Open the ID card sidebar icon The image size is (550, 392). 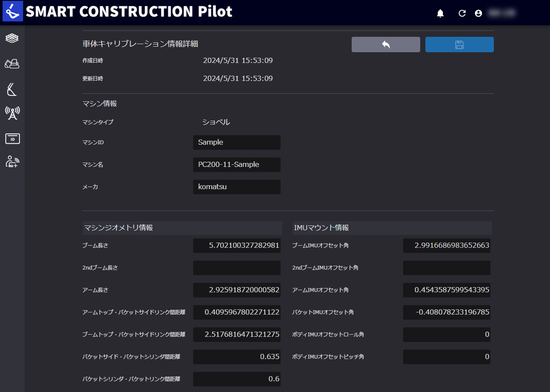point(13,139)
